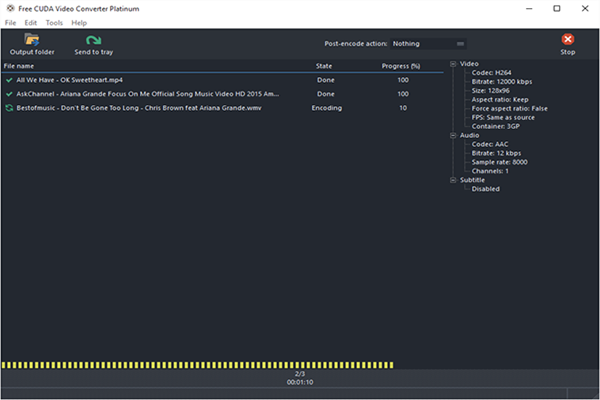Open the Edit menu
The image size is (600, 400).
31,22
